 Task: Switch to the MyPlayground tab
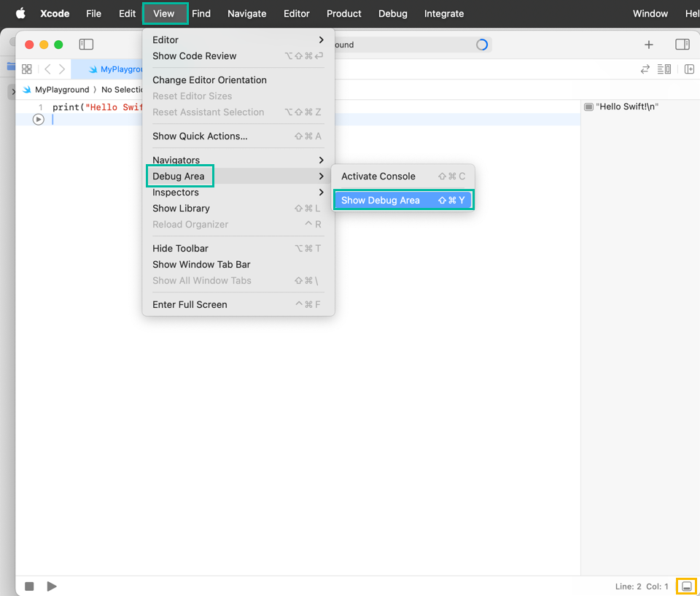click(107, 69)
